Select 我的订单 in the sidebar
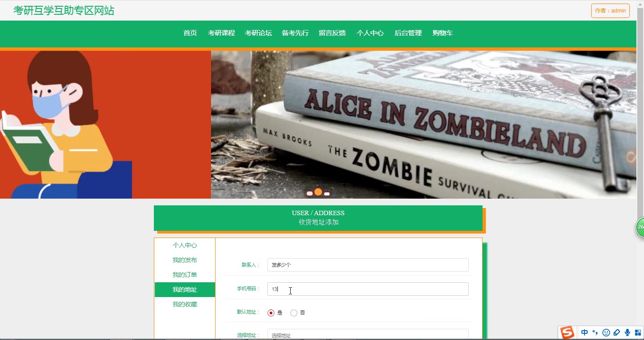 185,275
